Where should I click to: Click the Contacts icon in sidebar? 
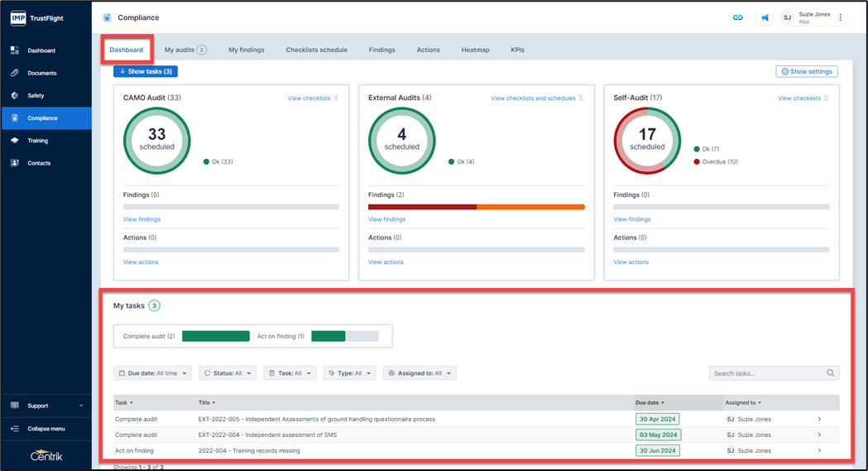pos(15,163)
